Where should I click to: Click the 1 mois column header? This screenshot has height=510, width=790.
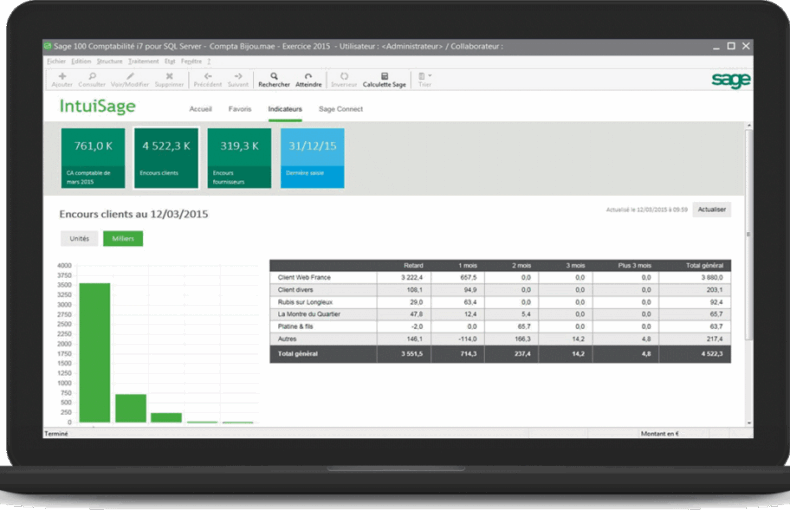point(468,266)
